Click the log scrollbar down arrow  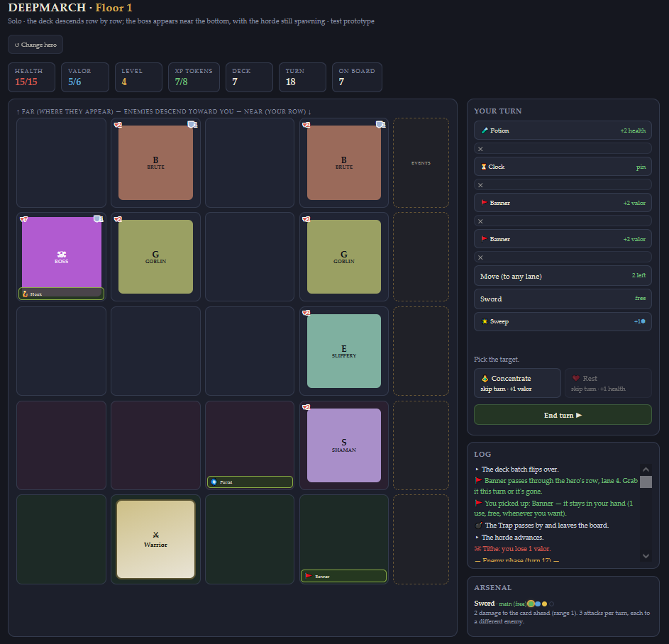pos(646,556)
